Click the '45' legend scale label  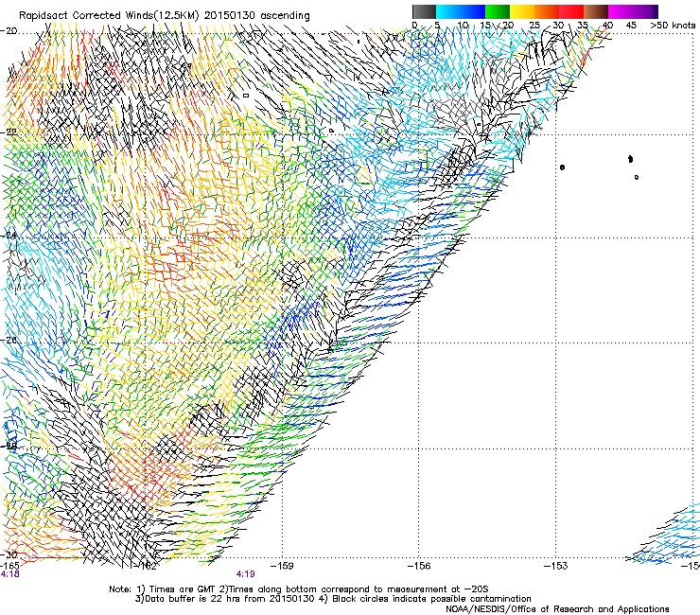click(631, 25)
